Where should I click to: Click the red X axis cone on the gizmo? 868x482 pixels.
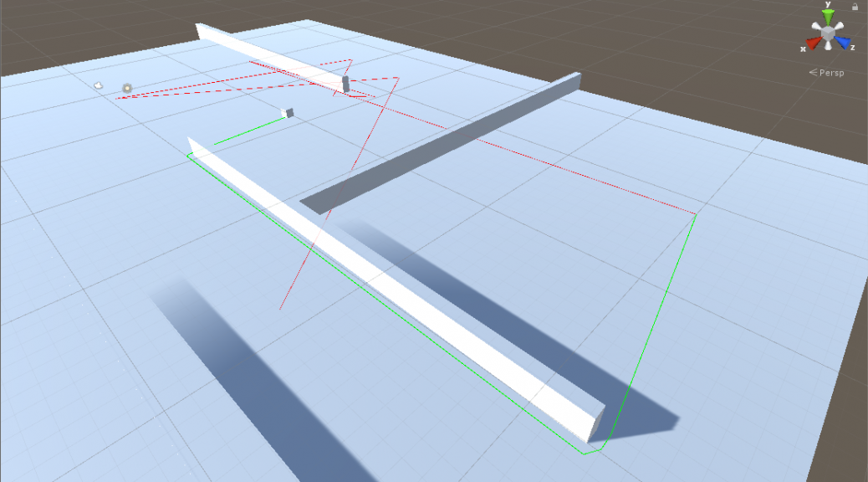click(814, 44)
